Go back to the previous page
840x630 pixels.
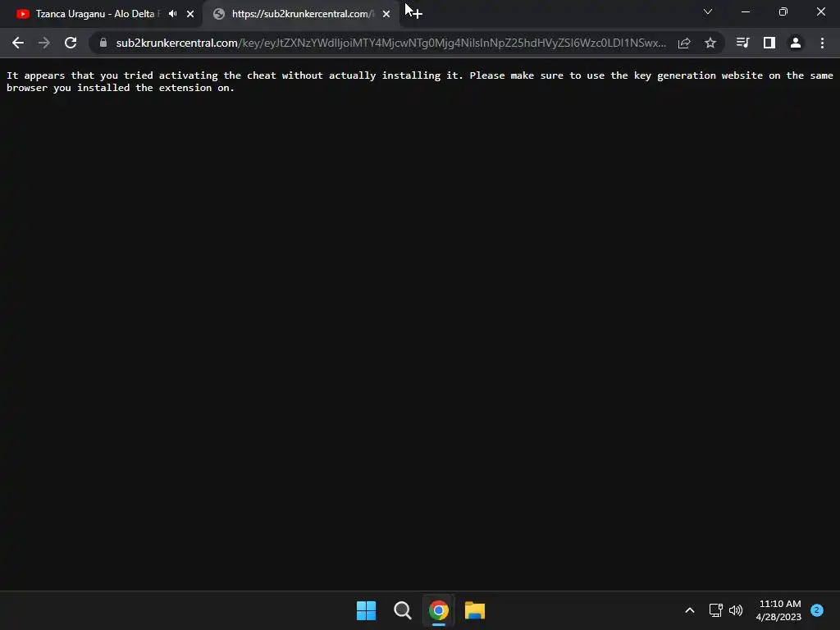18,43
